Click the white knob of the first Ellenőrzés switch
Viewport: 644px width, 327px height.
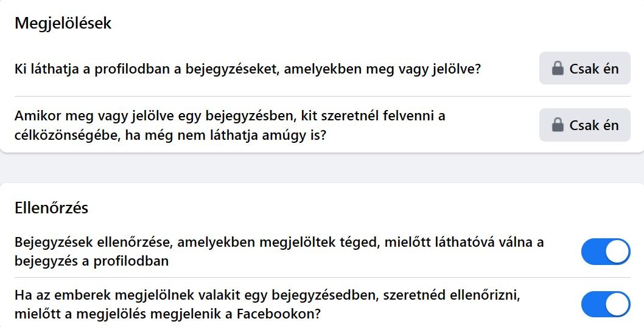[617, 252]
